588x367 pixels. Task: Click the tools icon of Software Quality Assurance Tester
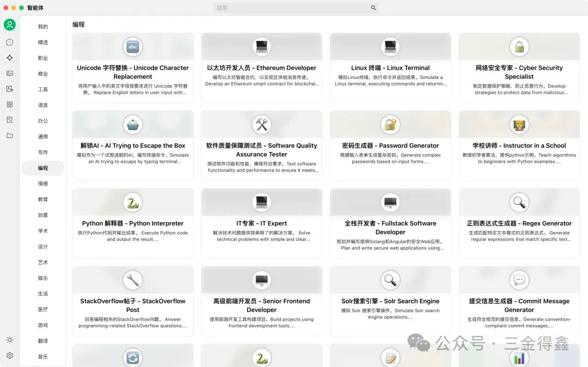coord(261,125)
